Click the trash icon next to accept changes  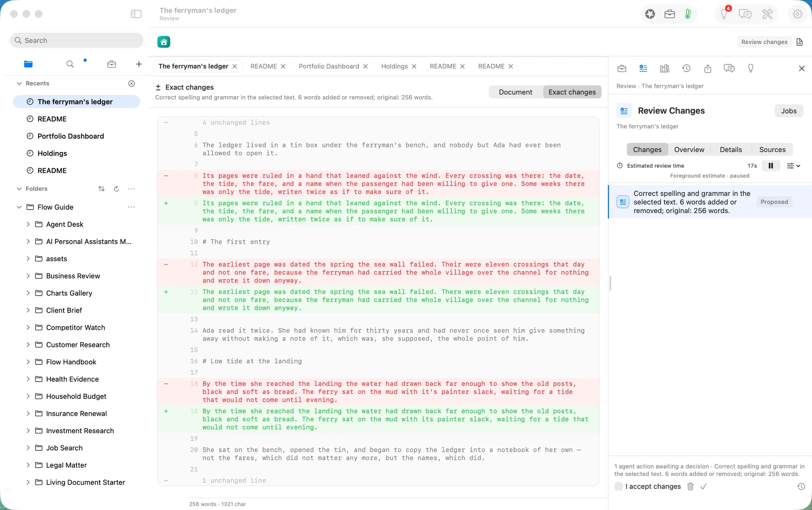click(x=691, y=487)
